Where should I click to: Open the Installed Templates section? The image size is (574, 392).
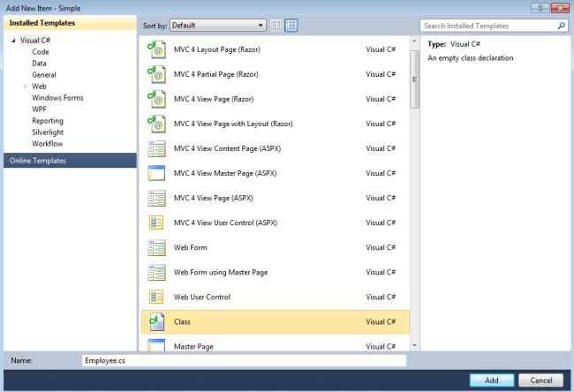pyautogui.click(x=70, y=23)
